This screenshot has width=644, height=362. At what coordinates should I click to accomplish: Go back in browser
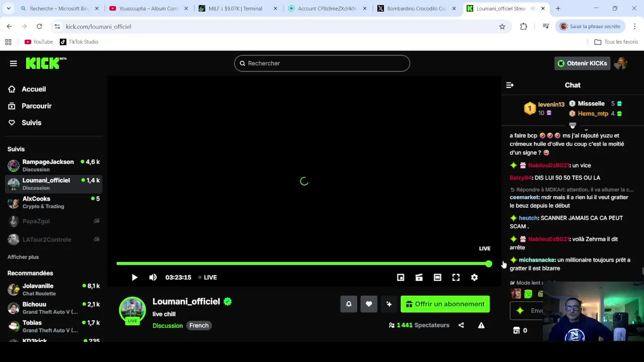pos(9,26)
